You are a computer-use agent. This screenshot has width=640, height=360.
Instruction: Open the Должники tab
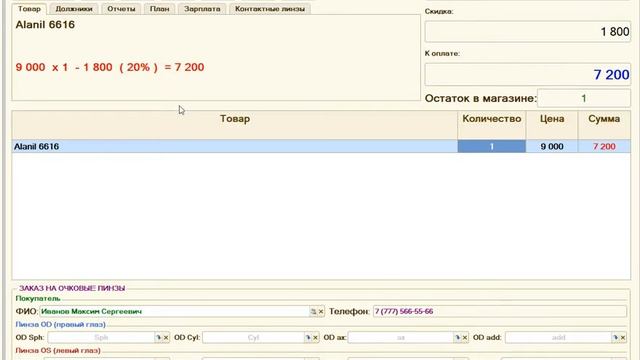74,9
